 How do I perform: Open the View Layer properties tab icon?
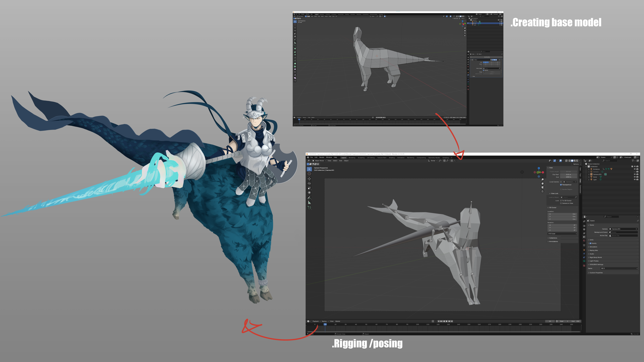click(x=584, y=233)
